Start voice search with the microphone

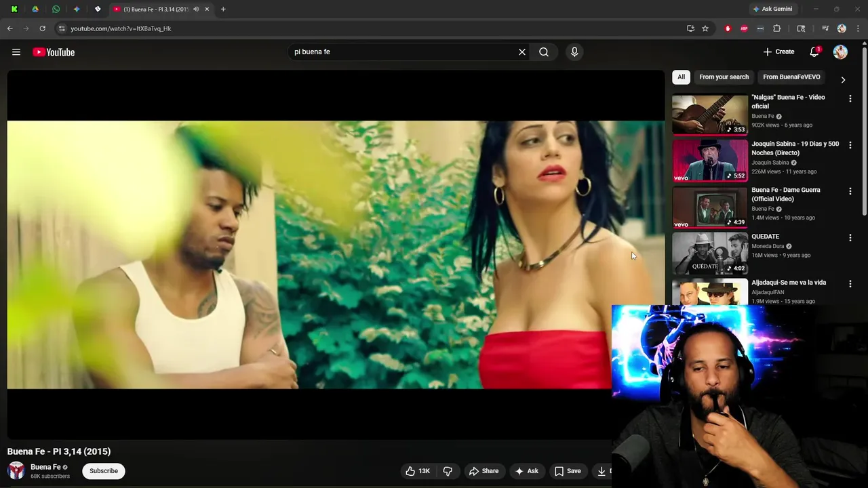click(574, 52)
